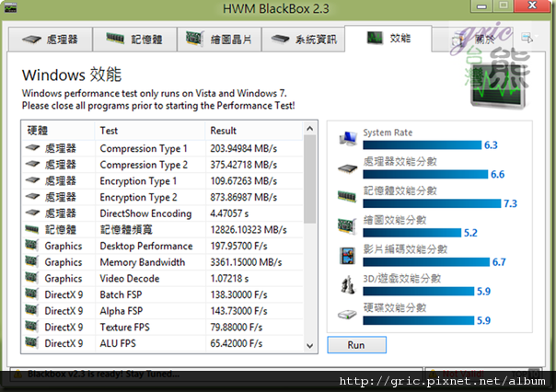Image resolution: width=556 pixels, height=392 pixels.
Task: Click the results list scrollbar thumb
Action: [310, 179]
